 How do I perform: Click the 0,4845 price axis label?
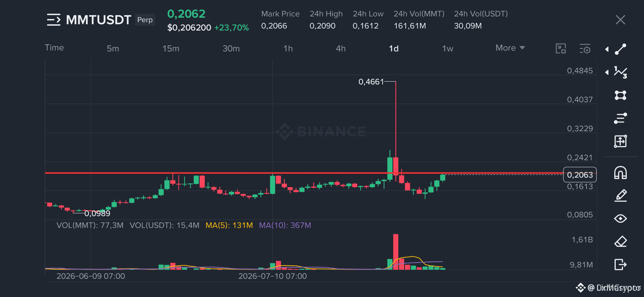[x=580, y=71]
